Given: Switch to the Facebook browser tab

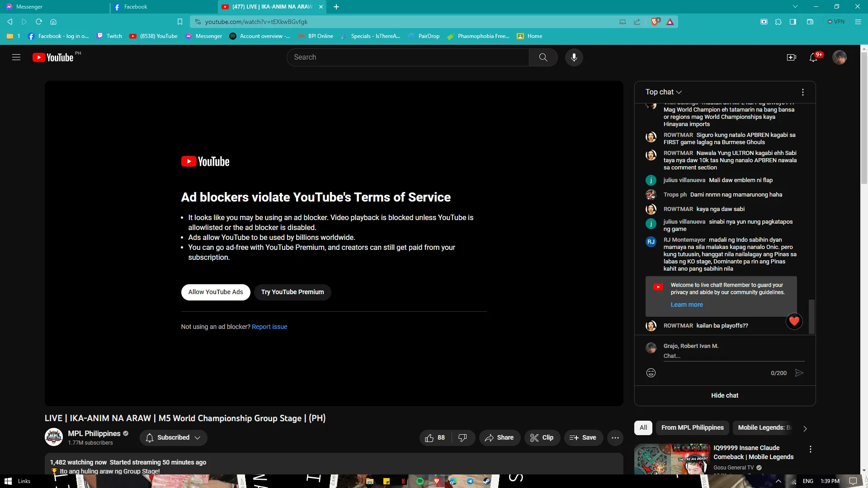Looking at the screenshot, I should (x=164, y=7).
